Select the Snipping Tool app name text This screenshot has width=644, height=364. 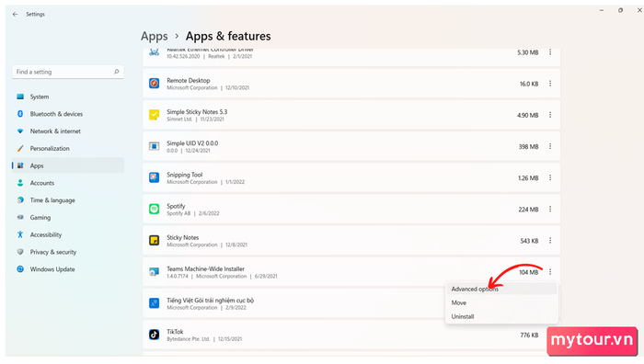tap(184, 175)
